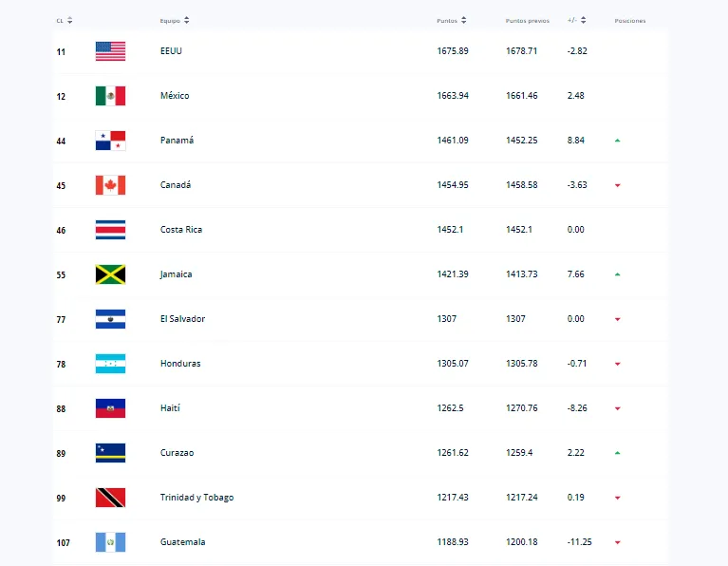
Task: Click the Guatemala flag icon
Action: [x=110, y=542]
